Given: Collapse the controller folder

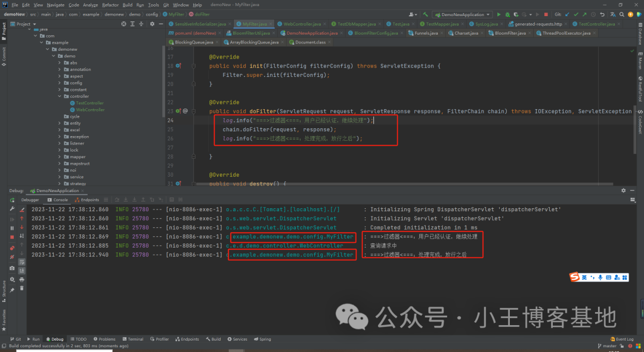Looking at the screenshot, I should pyautogui.click(x=60, y=96).
